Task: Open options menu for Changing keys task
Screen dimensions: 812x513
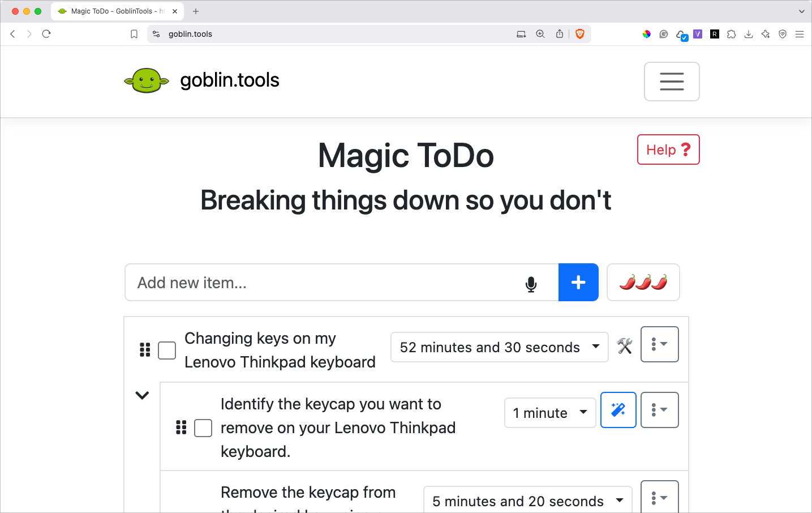Action: (660, 344)
